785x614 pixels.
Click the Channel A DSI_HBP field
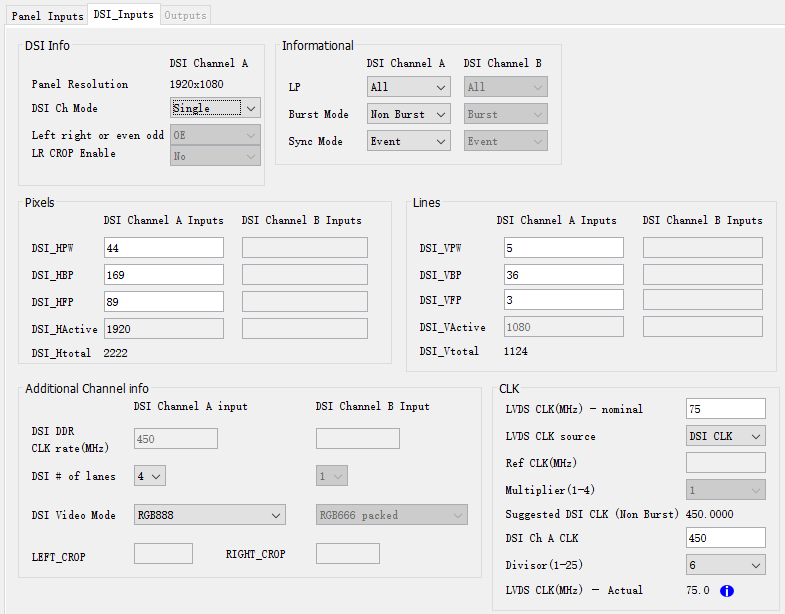coord(164,275)
